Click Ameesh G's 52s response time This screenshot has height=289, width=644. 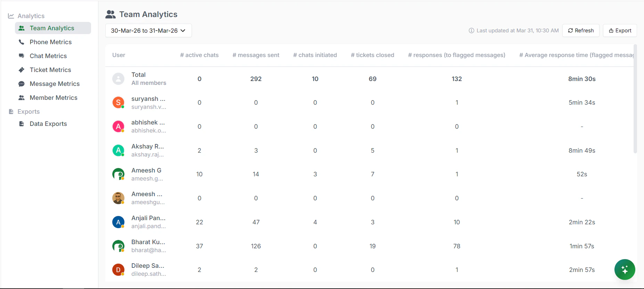point(582,174)
